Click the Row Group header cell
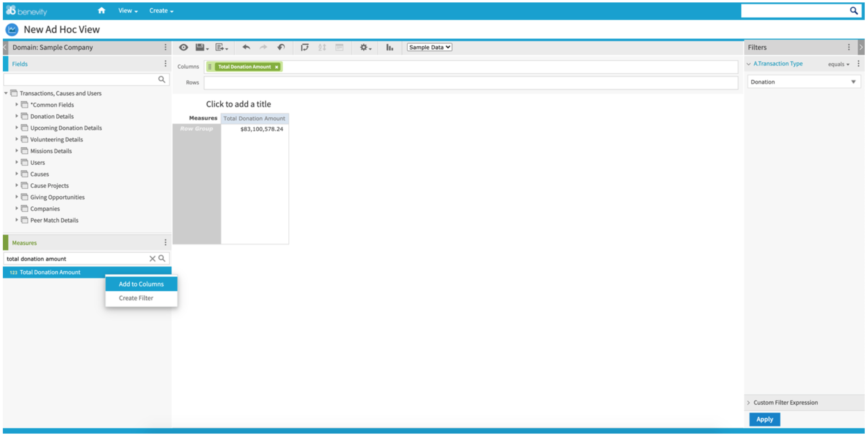The image size is (868, 437). click(197, 129)
